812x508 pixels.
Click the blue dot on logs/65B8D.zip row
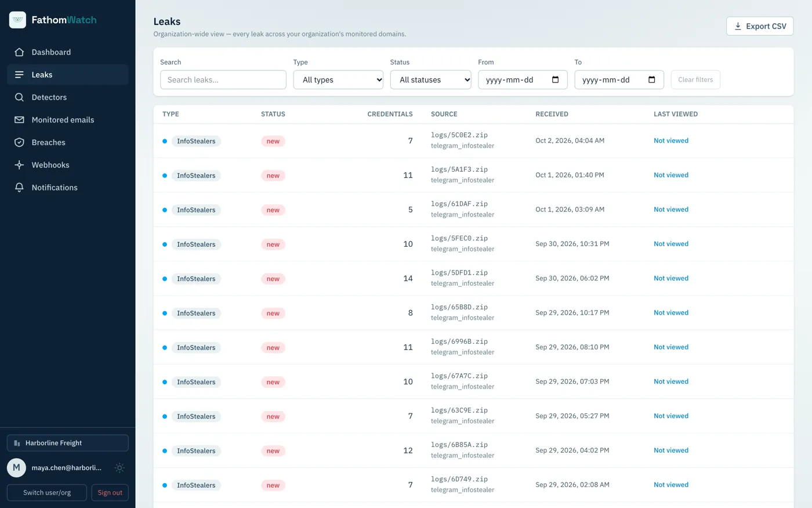165,314
